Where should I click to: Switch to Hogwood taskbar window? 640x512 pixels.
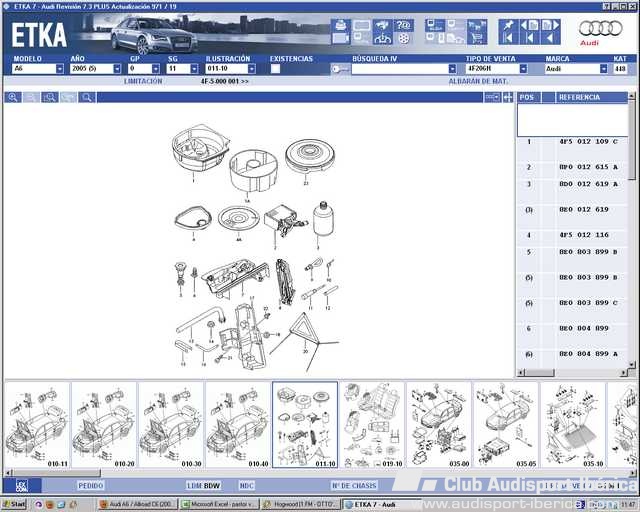pyautogui.click(x=301, y=505)
